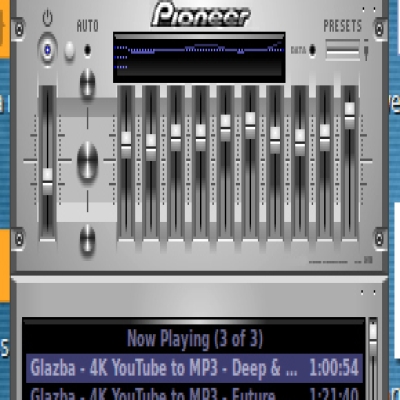Click the bottom metallic knob for minimum gain
This screenshot has width=400, height=400.
(x=87, y=240)
